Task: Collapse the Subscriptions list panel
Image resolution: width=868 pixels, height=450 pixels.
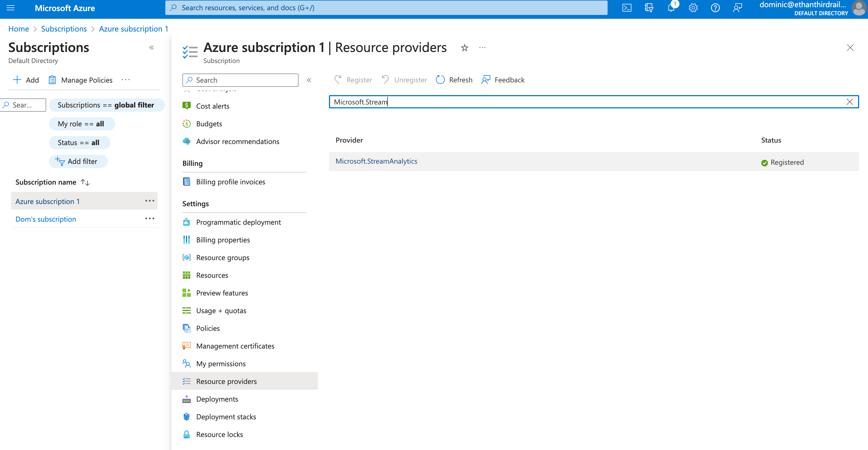Action: coord(152,48)
